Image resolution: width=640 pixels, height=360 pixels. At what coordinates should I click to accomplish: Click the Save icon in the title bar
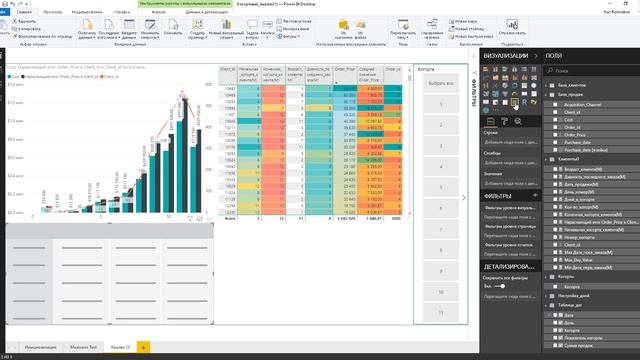coord(5,4)
